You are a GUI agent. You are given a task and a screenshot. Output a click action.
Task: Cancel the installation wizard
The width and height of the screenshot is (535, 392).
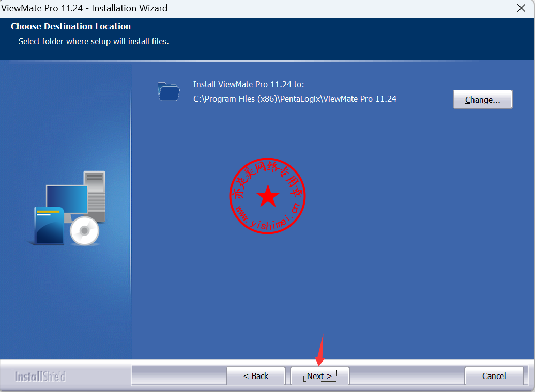coord(494,376)
